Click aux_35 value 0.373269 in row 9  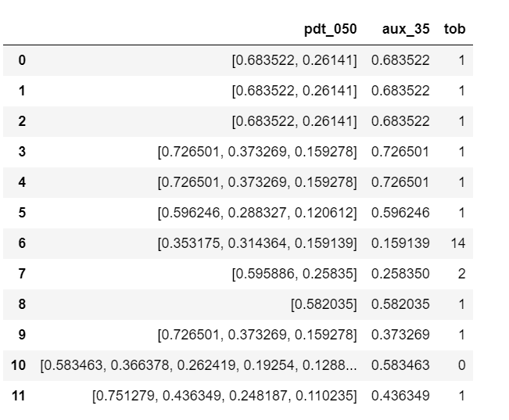click(400, 335)
